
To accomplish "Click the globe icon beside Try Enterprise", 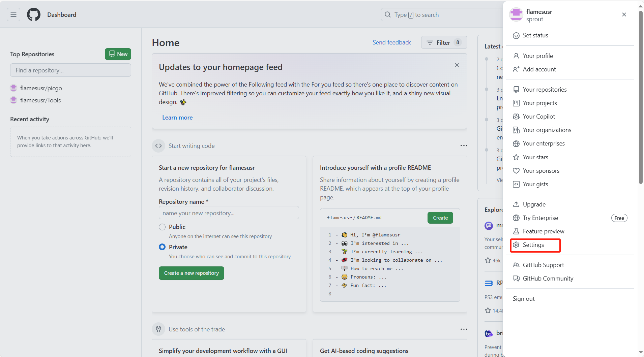I will click(x=516, y=218).
